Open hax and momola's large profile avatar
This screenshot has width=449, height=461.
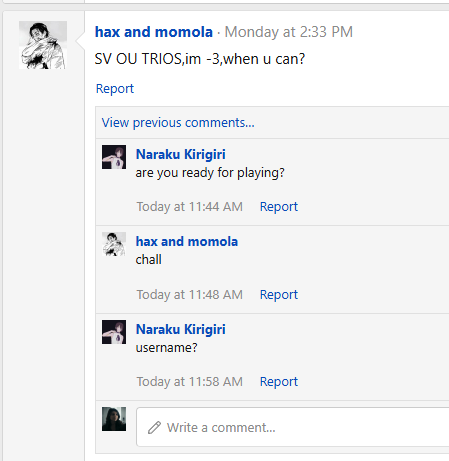43,45
